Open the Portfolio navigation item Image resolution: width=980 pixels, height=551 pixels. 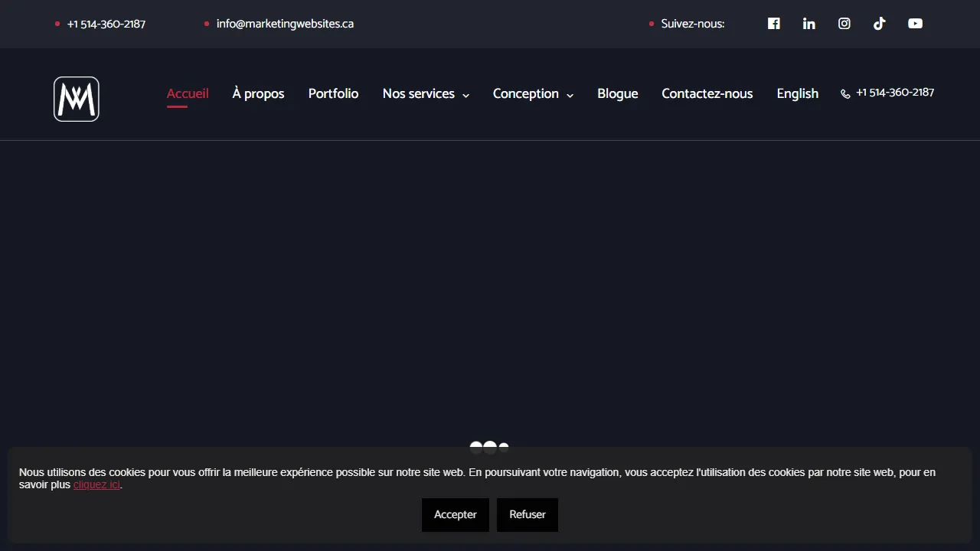[x=333, y=93]
